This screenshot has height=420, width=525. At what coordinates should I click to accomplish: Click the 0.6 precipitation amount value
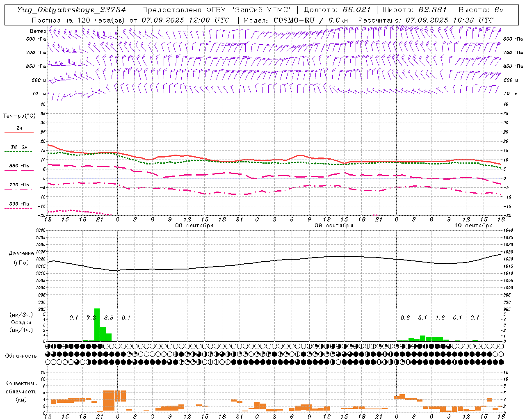click(405, 318)
